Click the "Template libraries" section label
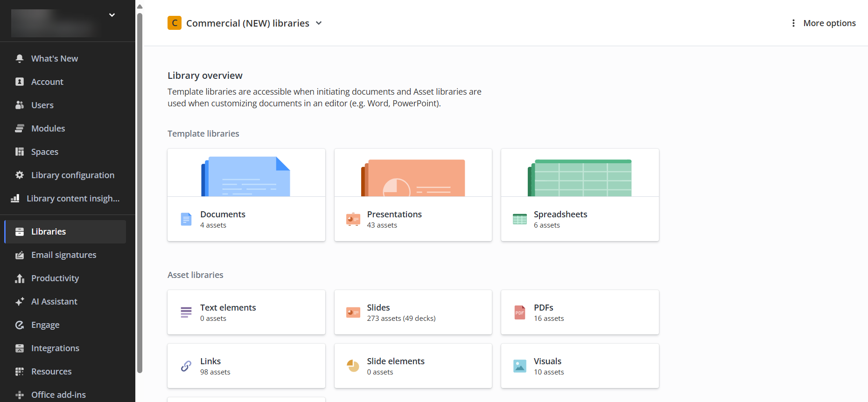 coord(203,134)
